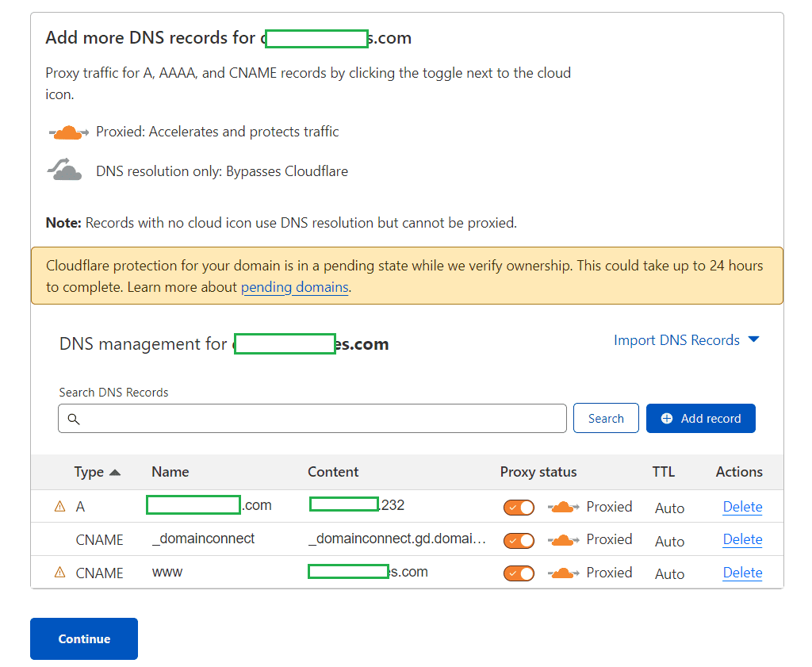812x667 pixels.
Task: Click the plus icon in Add record
Action: coord(667,419)
